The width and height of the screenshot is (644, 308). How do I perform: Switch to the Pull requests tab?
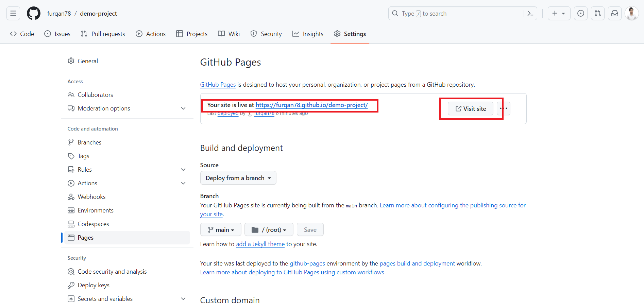click(x=103, y=34)
